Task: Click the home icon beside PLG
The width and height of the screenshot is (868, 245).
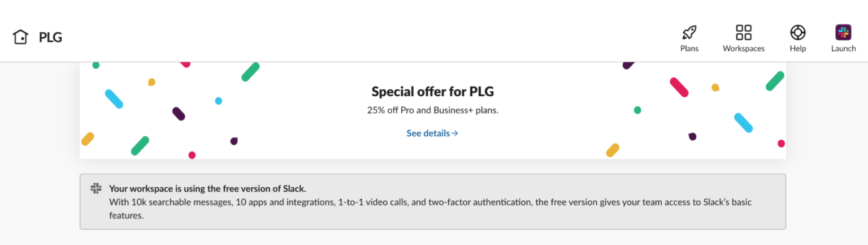Action: (20, 37)
